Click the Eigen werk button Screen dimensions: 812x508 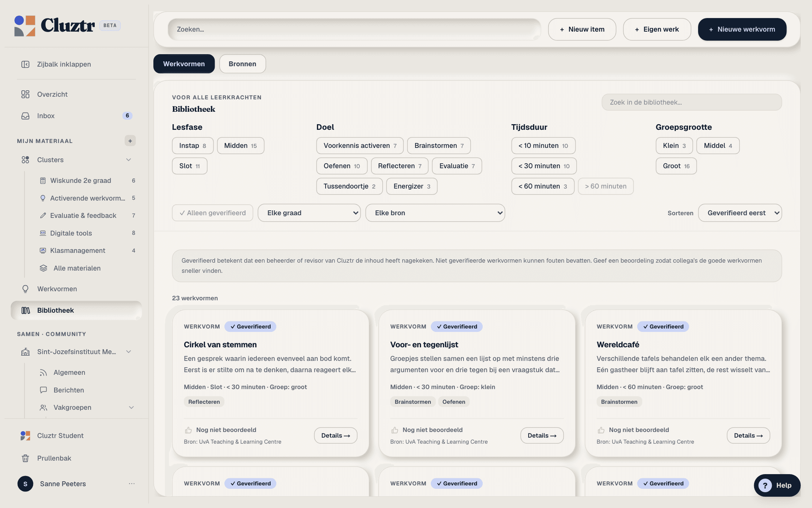coord(657,29)
